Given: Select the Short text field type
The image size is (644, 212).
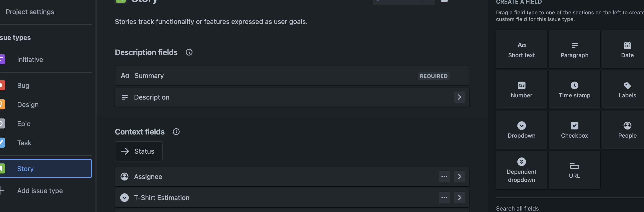Looking at the screenshot, I should (521, 49).
